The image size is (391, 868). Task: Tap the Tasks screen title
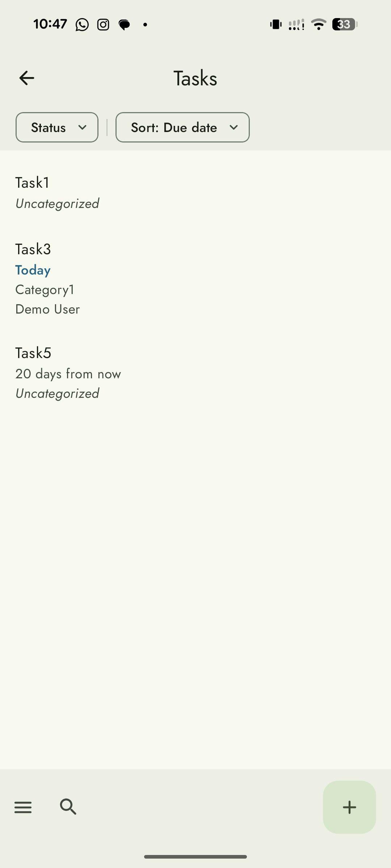(195, 77)
